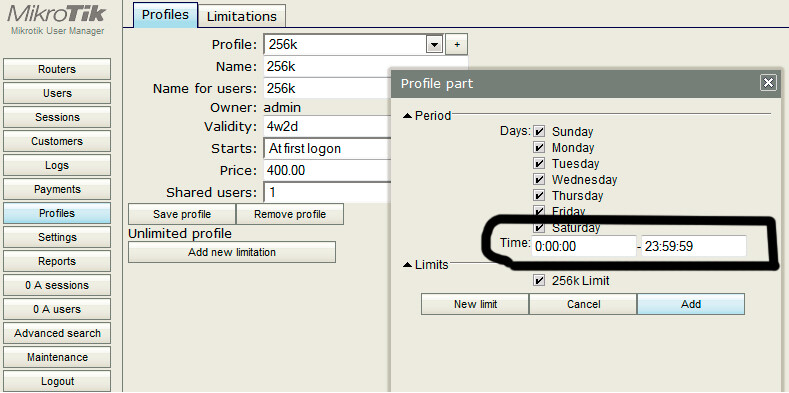Collapse the Period section
The image size is (789, 393).
click(x=408, y=116)
